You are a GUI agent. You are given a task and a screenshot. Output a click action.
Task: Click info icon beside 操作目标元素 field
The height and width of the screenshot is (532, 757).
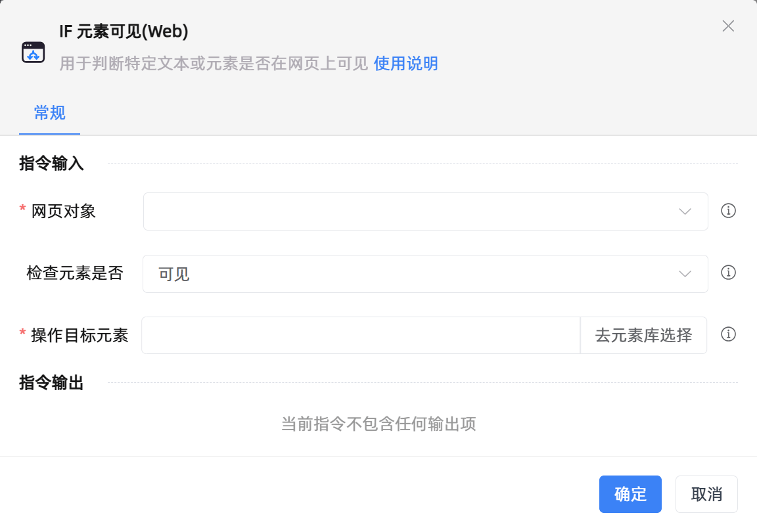click(728, 334)
